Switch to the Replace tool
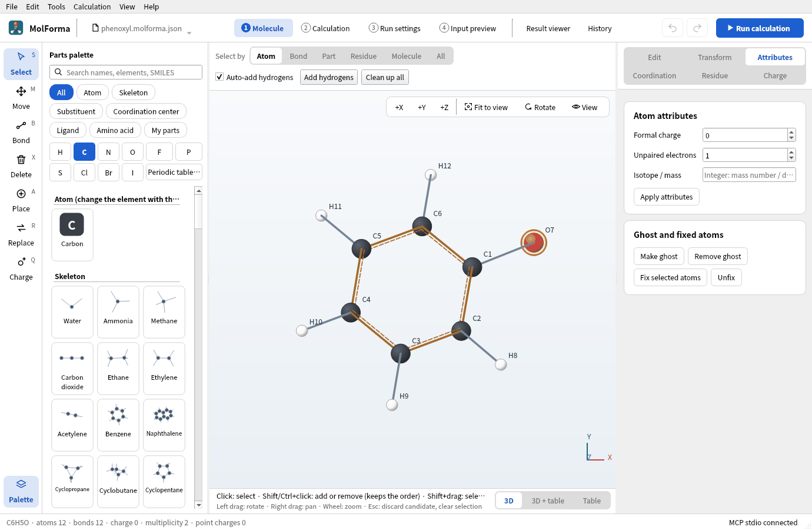 tap(21, 234)
